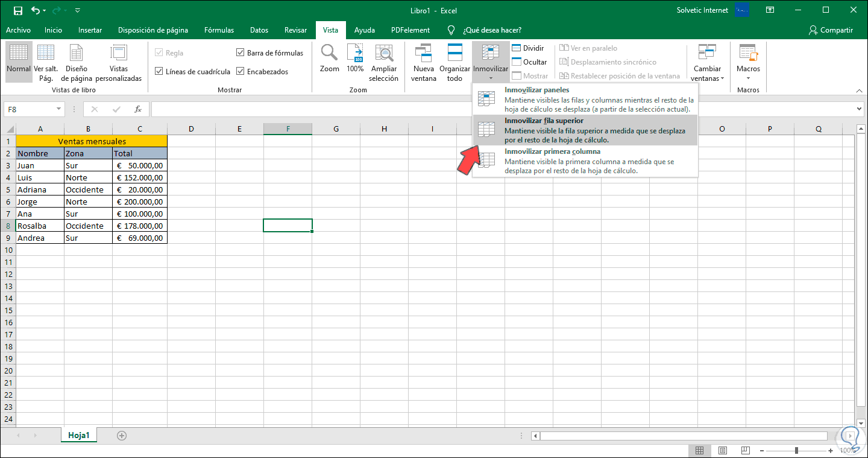
Task: Open the Cambiar ventanas dropdown
Action: (707, 78)
